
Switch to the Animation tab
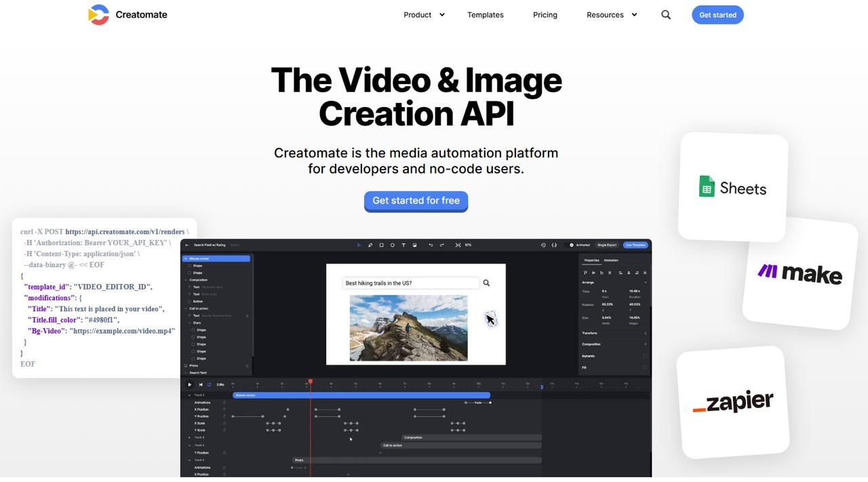(x=611, y=260)
